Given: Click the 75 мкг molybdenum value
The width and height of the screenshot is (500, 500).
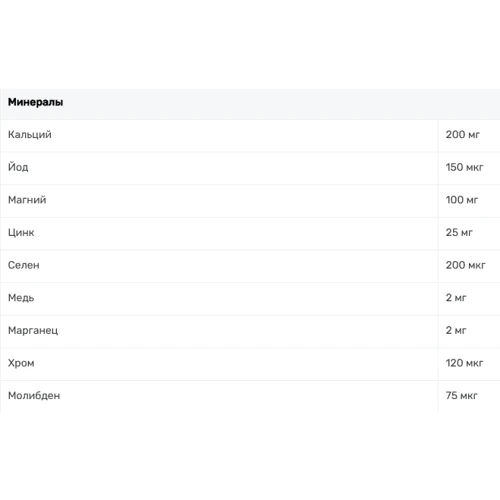Looking at the screenshot, I should point(462,396).
